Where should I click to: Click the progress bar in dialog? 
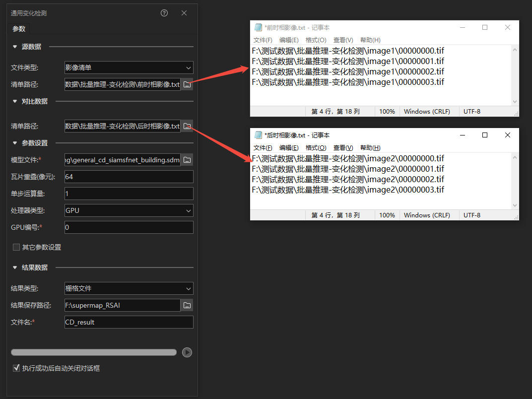click(x=94, y=352)
